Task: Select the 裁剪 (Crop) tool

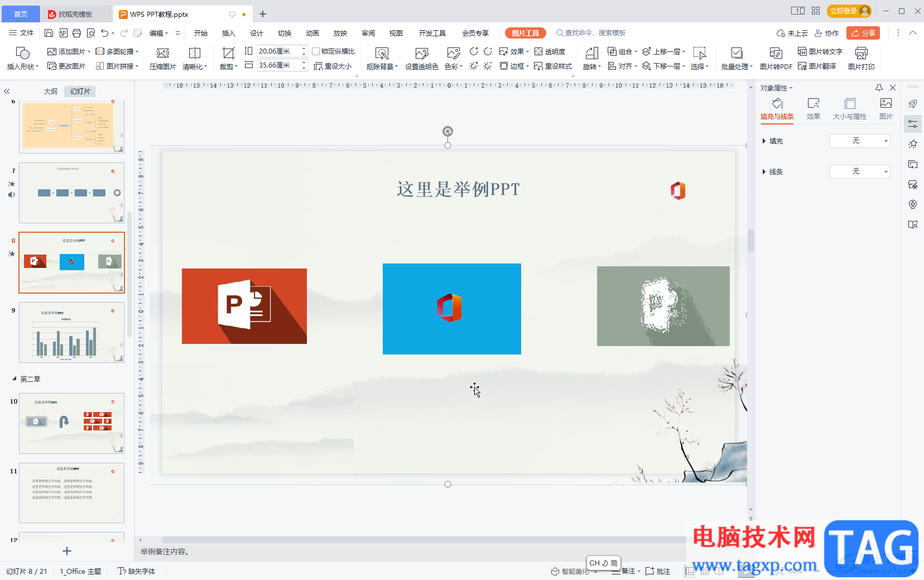Action: (228, 58)
